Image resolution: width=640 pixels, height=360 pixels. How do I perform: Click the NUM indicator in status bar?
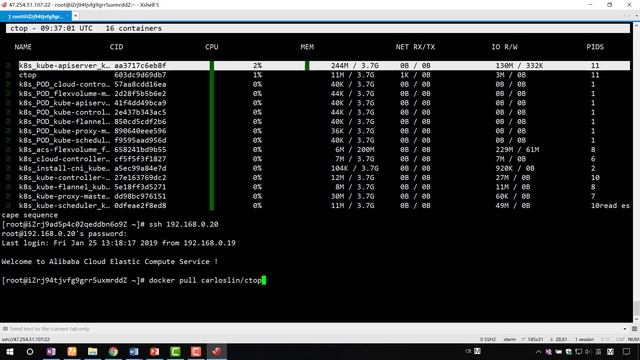click(x=633, y=339)
